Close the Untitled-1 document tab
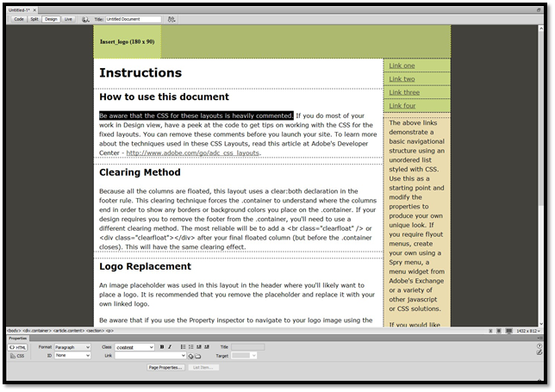This screenshot has width=555, height=392. pyautogui.click(x=34, y=10)
